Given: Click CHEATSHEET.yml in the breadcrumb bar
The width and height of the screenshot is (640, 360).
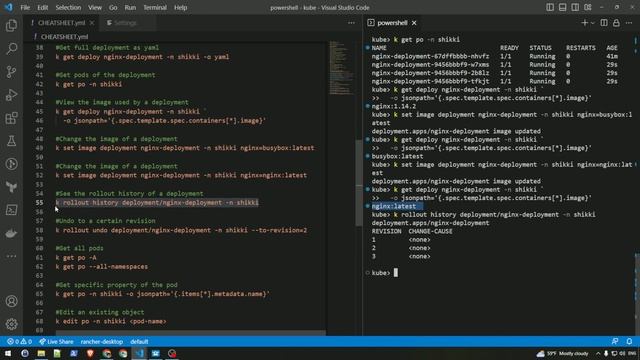Looking at the screenshot, I should click(x=64, y=37).
